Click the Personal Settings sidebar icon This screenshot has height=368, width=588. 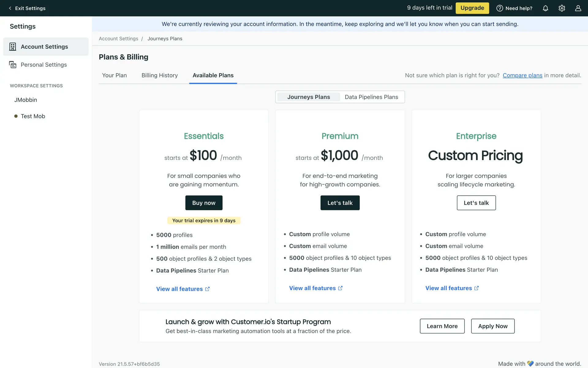13,65
